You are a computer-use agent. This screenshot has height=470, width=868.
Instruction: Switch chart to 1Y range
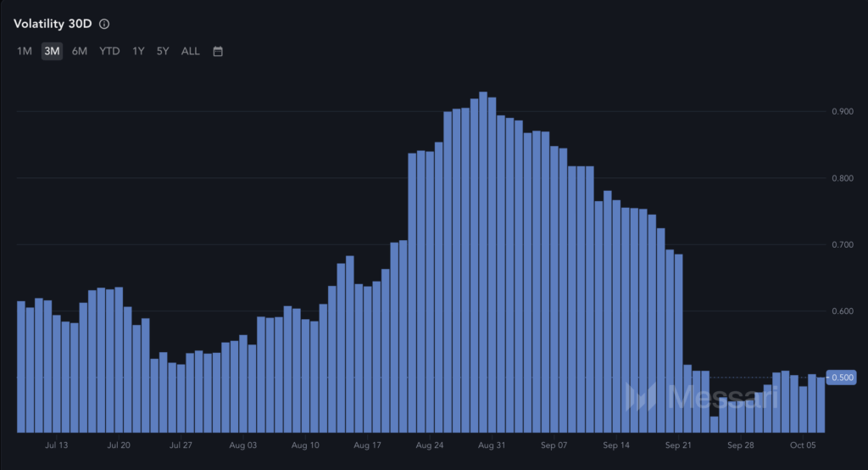[138, 51]
